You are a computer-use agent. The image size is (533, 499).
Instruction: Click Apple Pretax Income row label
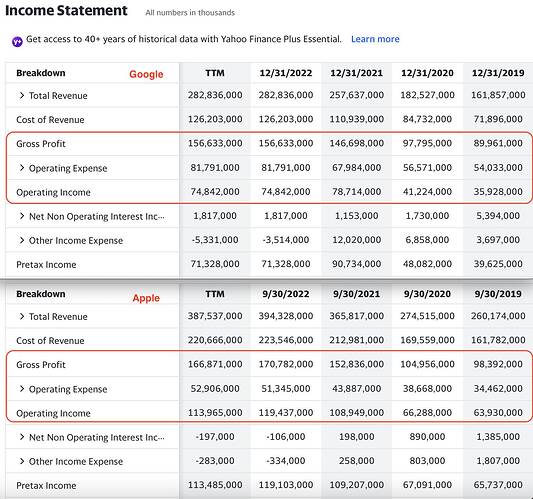pyautogui.click(x=46, y=485)
